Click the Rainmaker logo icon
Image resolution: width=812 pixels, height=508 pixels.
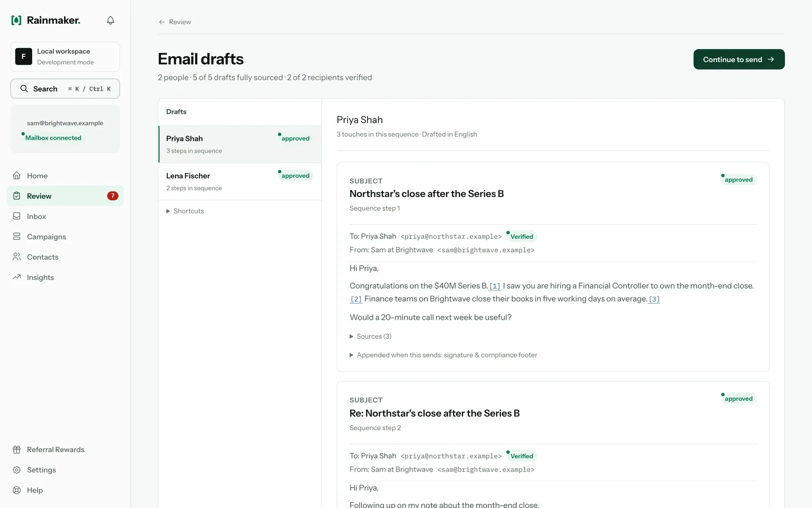pyautogui.click(x=16, y=20)
